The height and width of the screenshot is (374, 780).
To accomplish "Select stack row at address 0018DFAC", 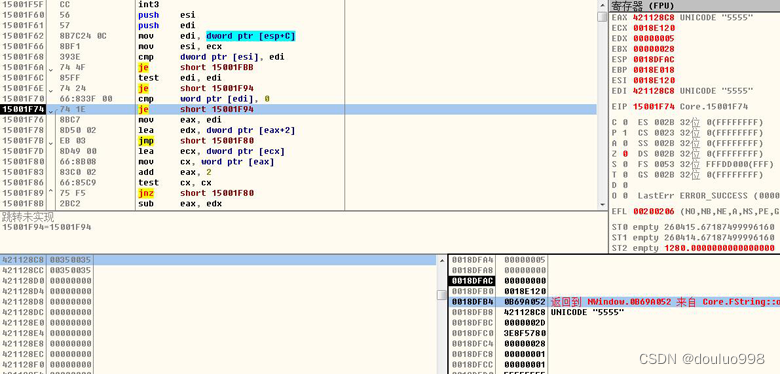I will click(x=614, y=281).
